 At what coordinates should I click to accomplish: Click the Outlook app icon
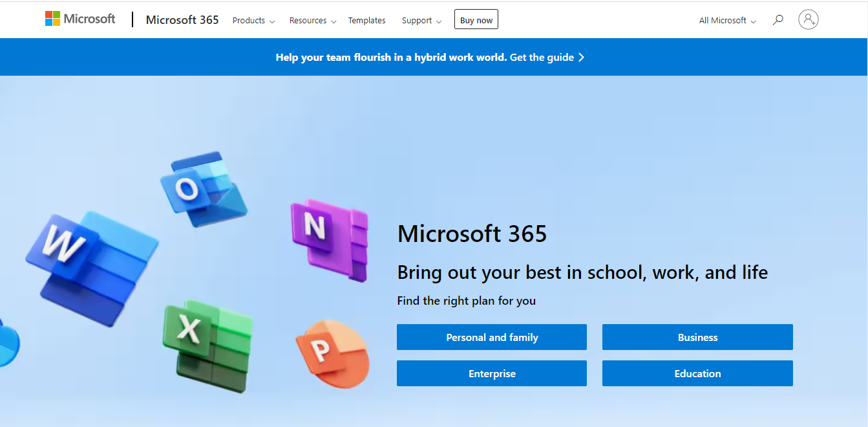pos(204,188)
